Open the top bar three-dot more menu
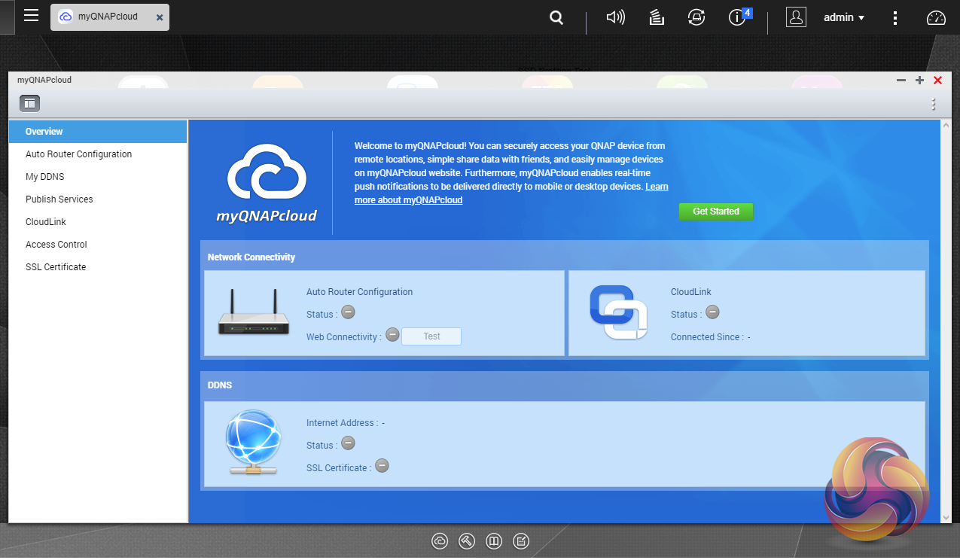This screenshot has height=560, width=960. point(895,17)
